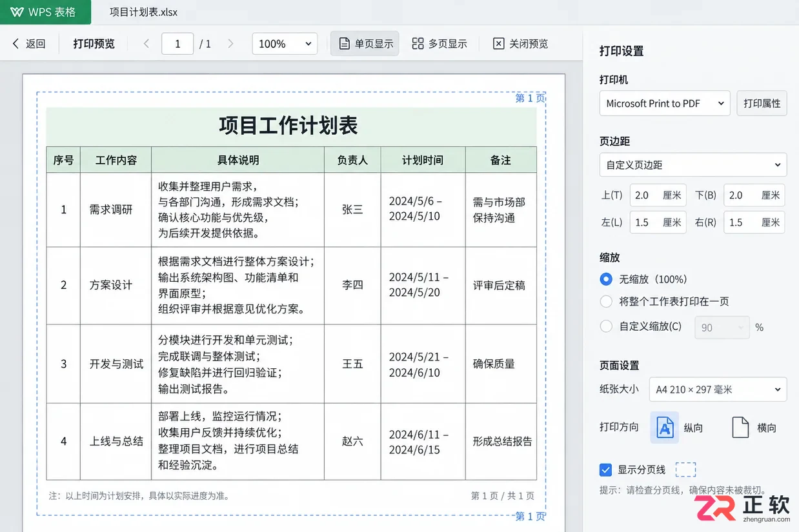Viewport: 799px width, 532px height.
Task: Click 关闭预览 to close preview
Action: (520, 44)
